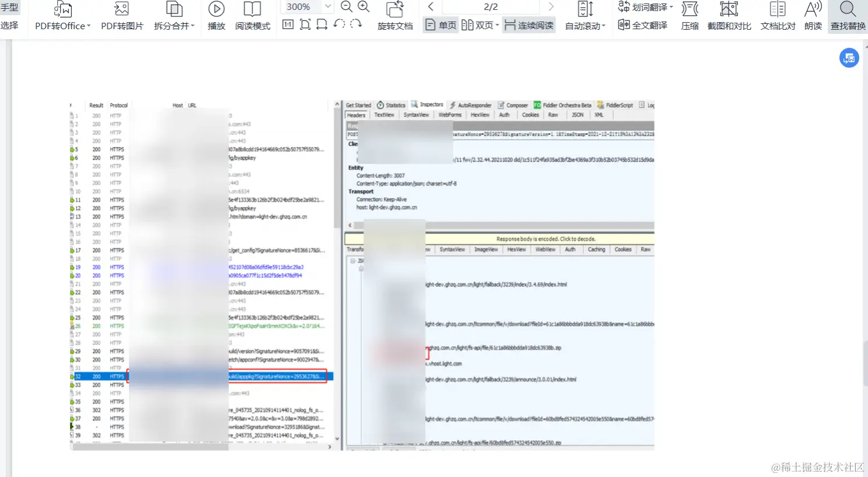Convert using PDF转图片 icon
Viewport: 868px width, 477px height.
click(122, 9)
